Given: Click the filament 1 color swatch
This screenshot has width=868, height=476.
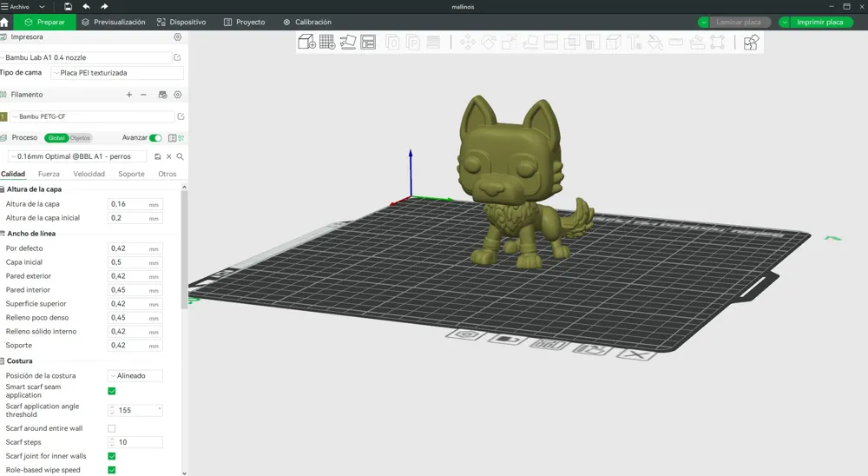Looking at the screenshot, I should 3,116.
